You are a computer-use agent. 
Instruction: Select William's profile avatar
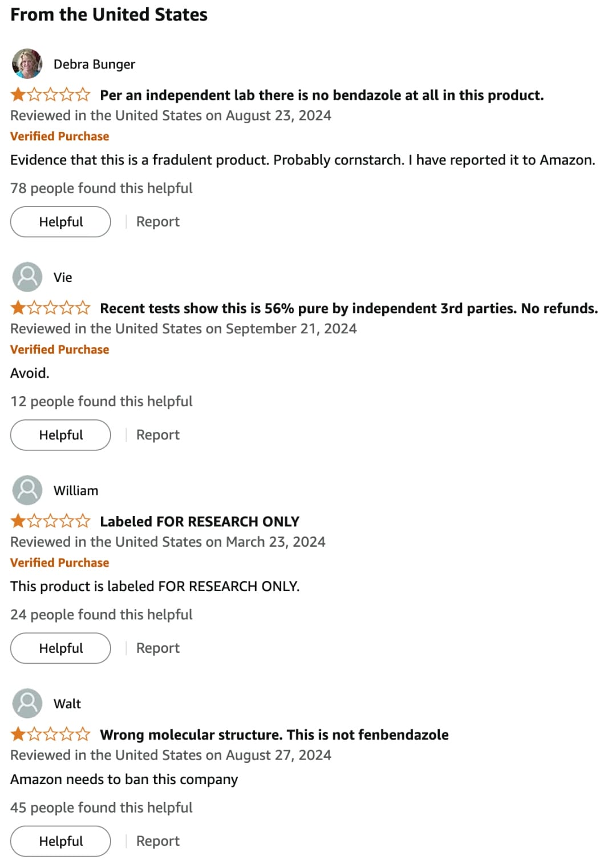click(x=27, y=490)
